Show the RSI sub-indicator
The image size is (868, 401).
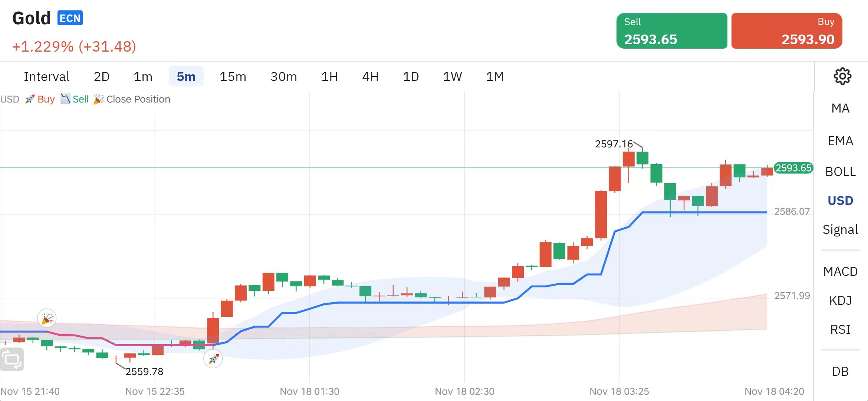pyautogui.click(x=840, y=330)
